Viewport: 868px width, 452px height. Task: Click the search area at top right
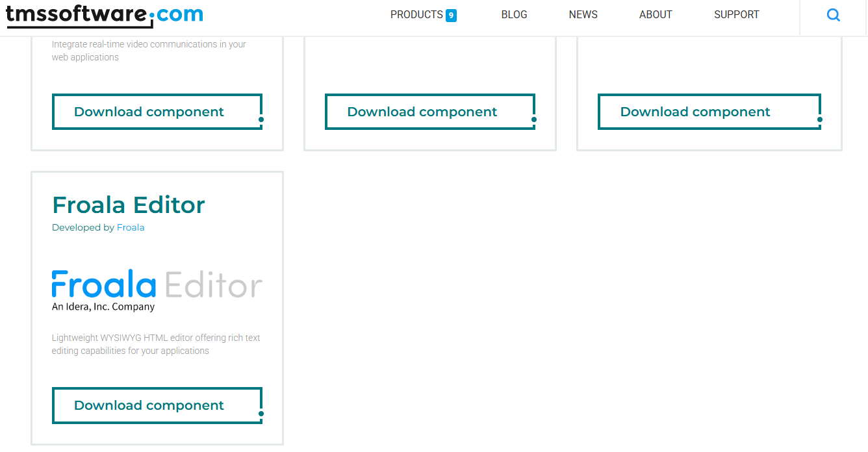click(834, 14)
